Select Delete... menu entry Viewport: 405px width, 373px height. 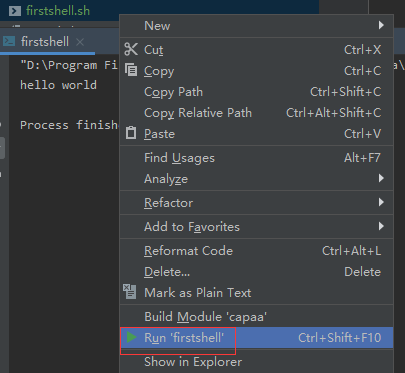pos(256,272)
